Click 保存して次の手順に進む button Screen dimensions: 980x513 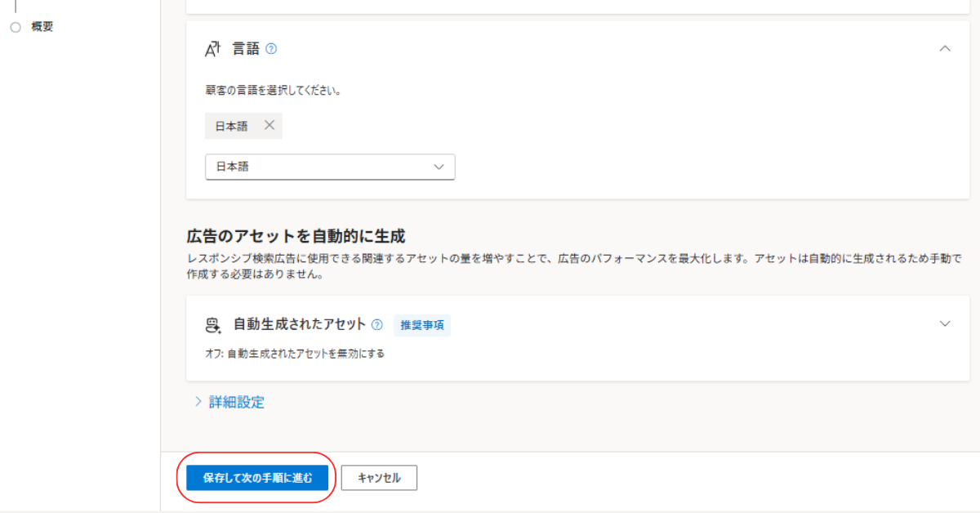coord(257,478)
